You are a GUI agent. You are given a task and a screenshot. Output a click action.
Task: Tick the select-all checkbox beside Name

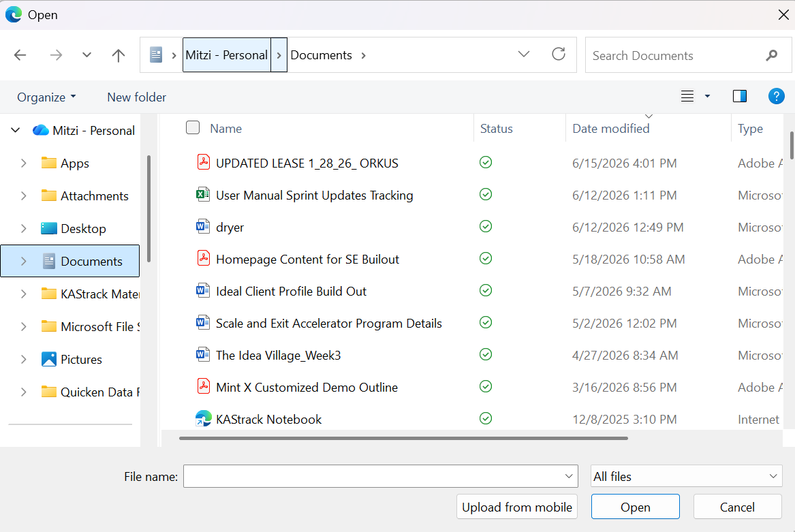[193, 128]
